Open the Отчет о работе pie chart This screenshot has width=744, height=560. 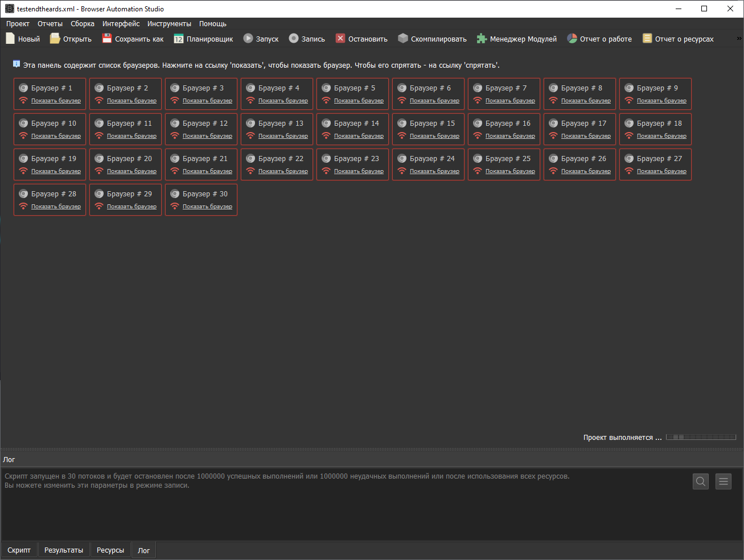(572, 39)
